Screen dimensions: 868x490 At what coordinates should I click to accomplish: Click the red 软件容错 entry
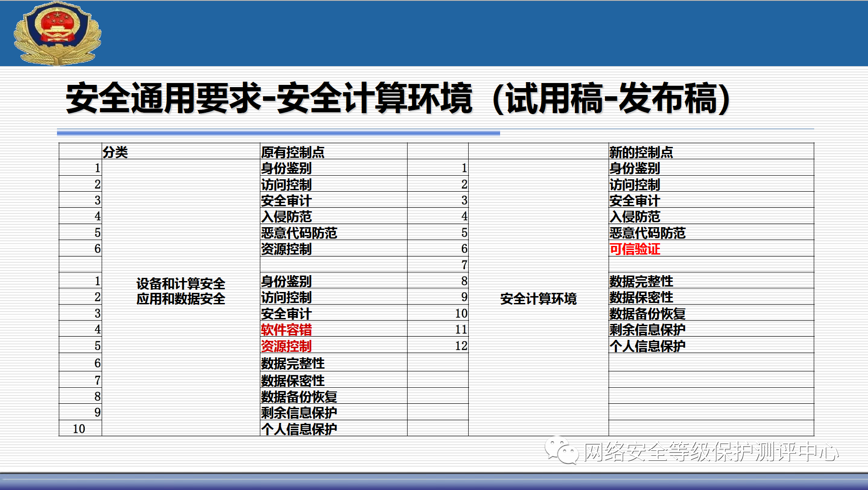click(x=286, y=329)
